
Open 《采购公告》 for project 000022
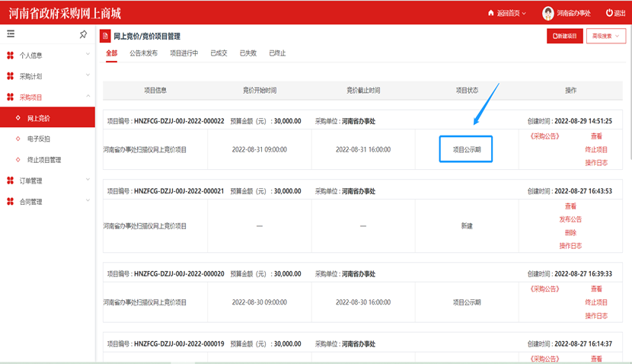(x=544, y=136)
